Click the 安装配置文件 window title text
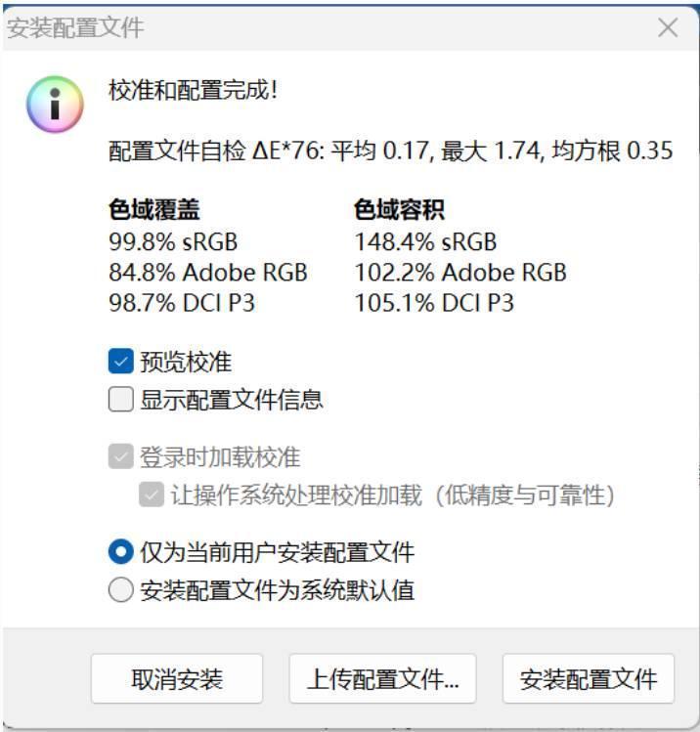This screenshot has height=732, width=700. (x=76, y=27)
